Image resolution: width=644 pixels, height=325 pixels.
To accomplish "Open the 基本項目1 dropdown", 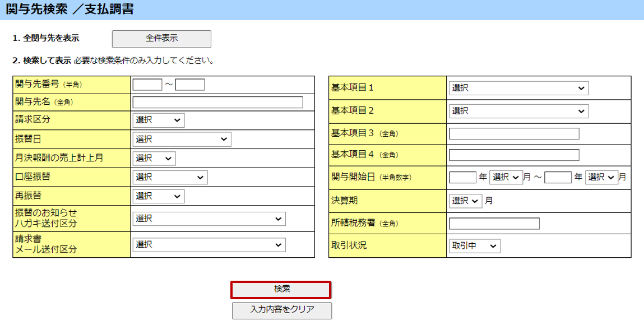I will pyautogui.click(x=518, y=88).
